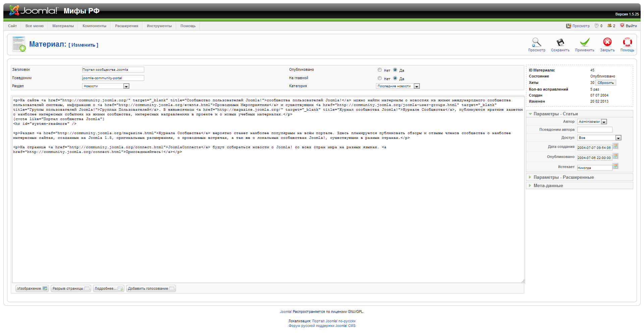Open the Компоненты menu

point(95,26)
